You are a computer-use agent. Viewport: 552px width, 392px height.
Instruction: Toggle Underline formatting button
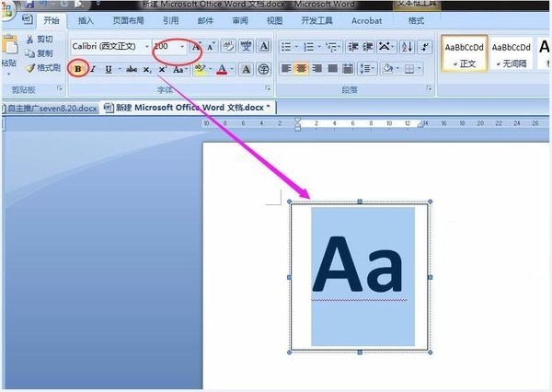[x=108, y=69]
